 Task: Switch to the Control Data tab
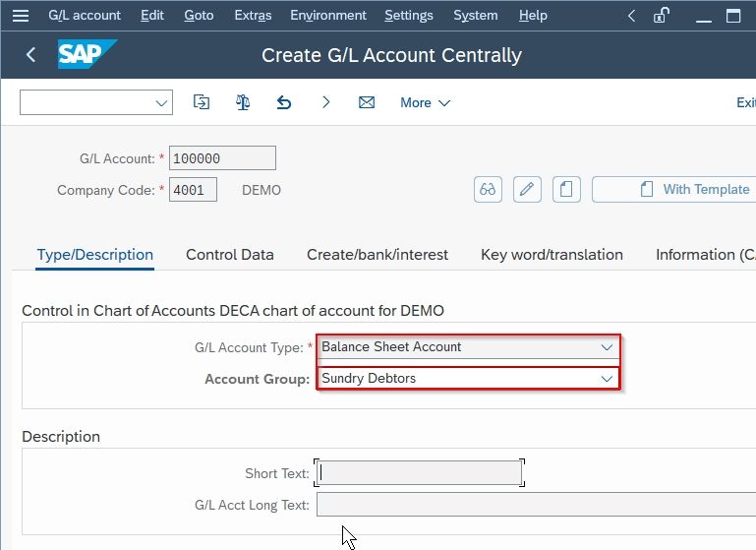point(229,254)
